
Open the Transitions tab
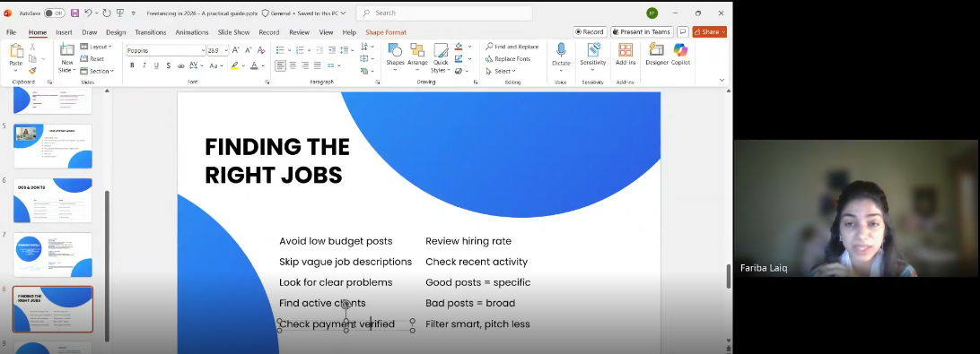[x=151, y=32]
